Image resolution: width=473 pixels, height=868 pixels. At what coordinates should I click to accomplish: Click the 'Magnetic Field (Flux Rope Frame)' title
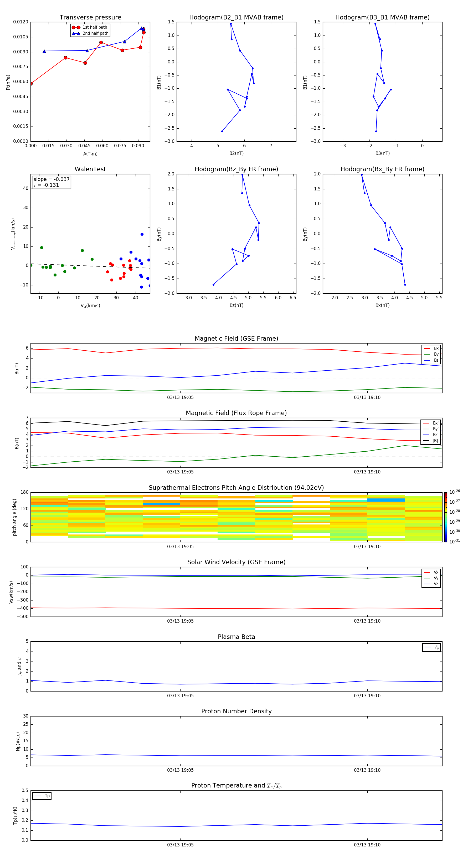click(236, 413)
